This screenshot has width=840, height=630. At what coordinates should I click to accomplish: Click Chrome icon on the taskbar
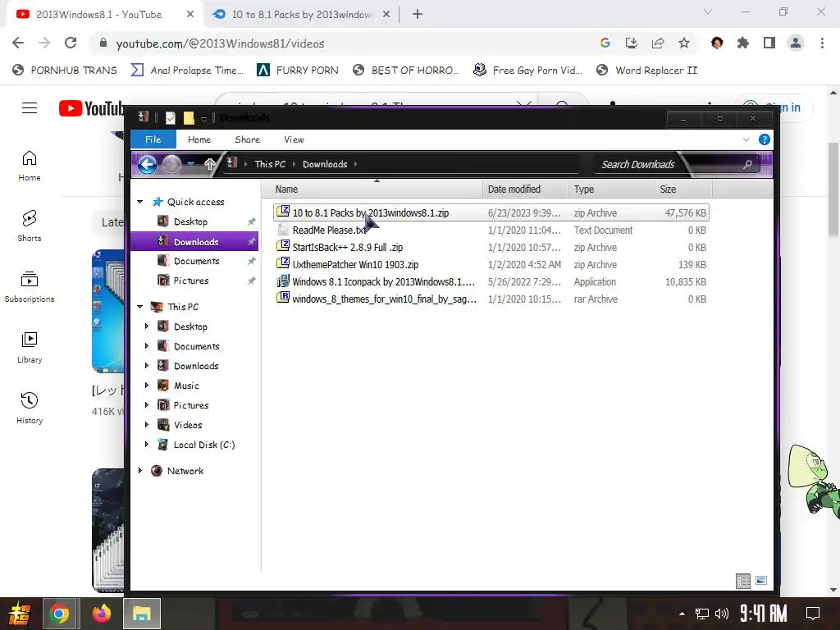pos(59,614)
